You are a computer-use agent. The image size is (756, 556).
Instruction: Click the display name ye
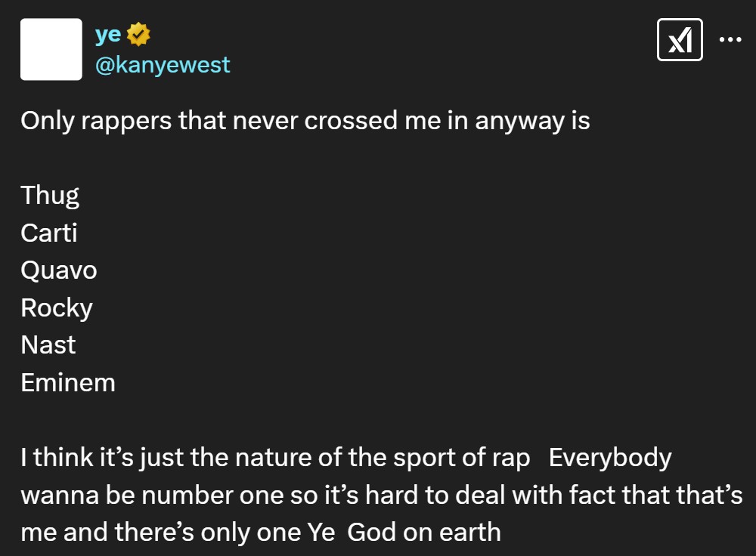click(x=108, y=33)
